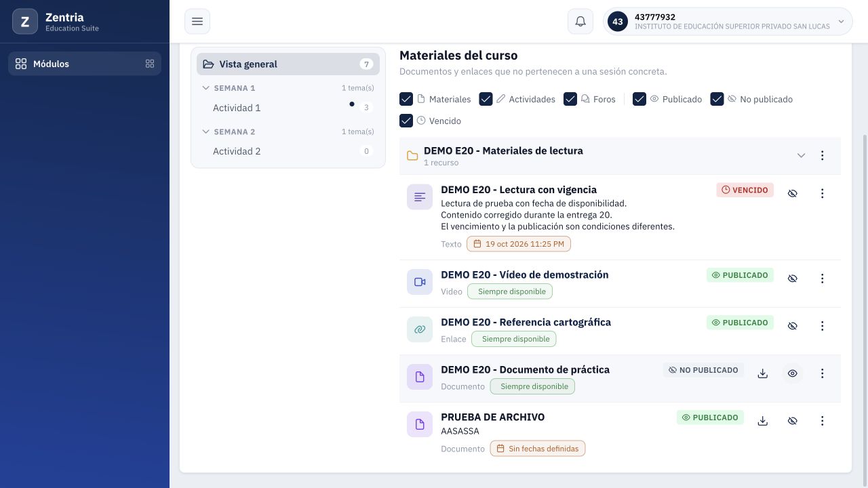Uncheck the Foros filter checkbox

click(570, 99)
